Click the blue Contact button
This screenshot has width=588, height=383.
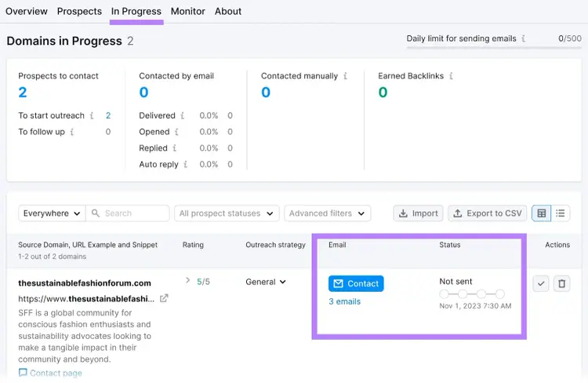[356, 283]
